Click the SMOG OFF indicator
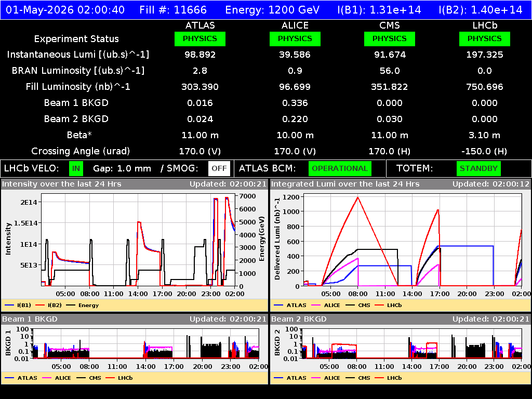The width and height of the screenshot is (532, 399). coord(219,168)
